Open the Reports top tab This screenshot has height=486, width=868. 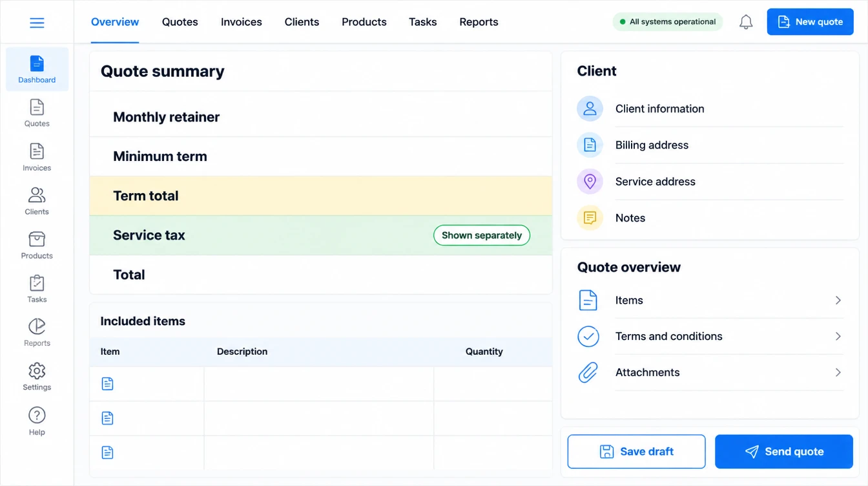click(x=479, y=22)
